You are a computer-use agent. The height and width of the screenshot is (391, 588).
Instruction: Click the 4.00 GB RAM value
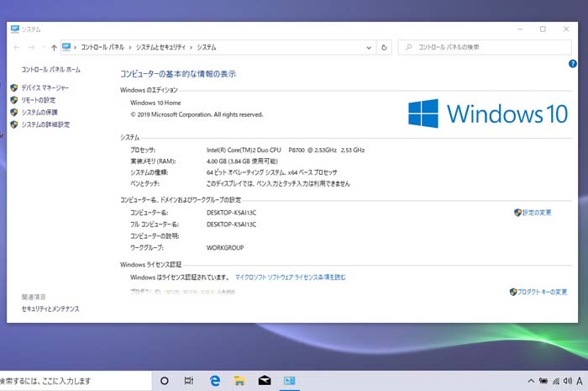(x=242, y=161)
